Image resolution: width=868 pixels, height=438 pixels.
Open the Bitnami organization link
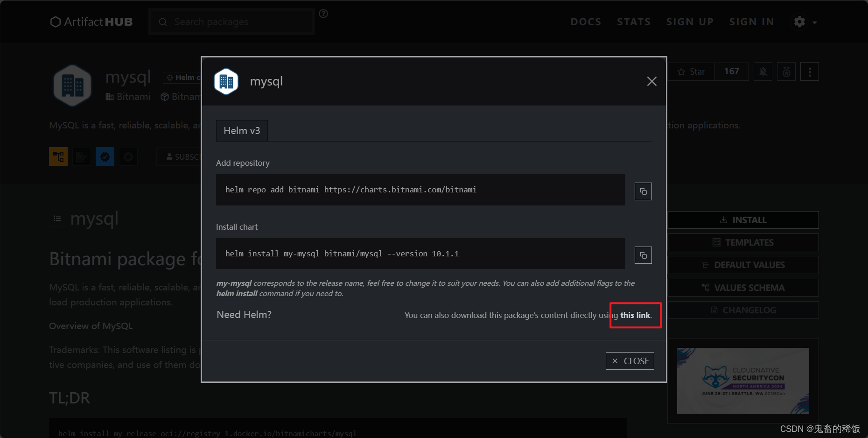coord(128,97)
